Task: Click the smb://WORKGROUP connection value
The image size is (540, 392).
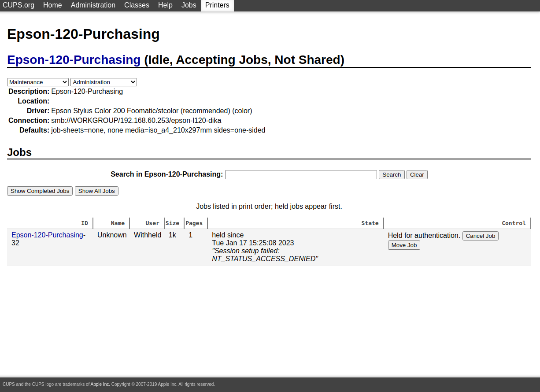Action: point(136,120)
